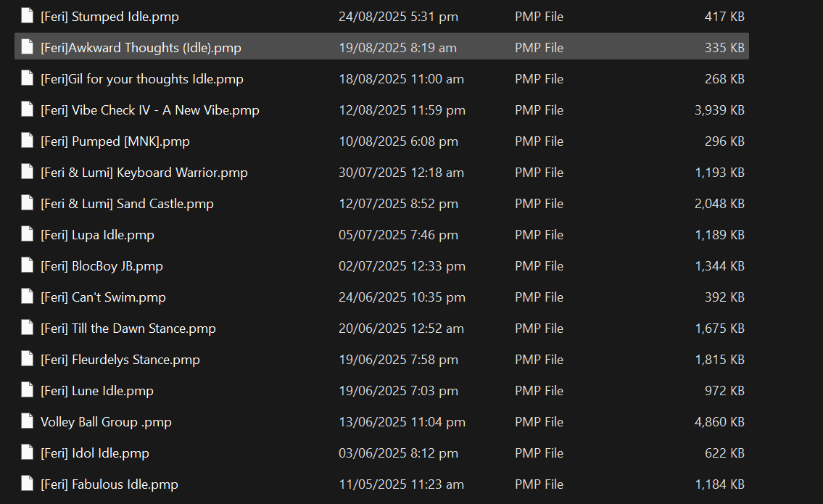Viewport: 823px width, 504px height.
Task: Click the Lupa Idle.pmp file icon
Action: point(28,234)
